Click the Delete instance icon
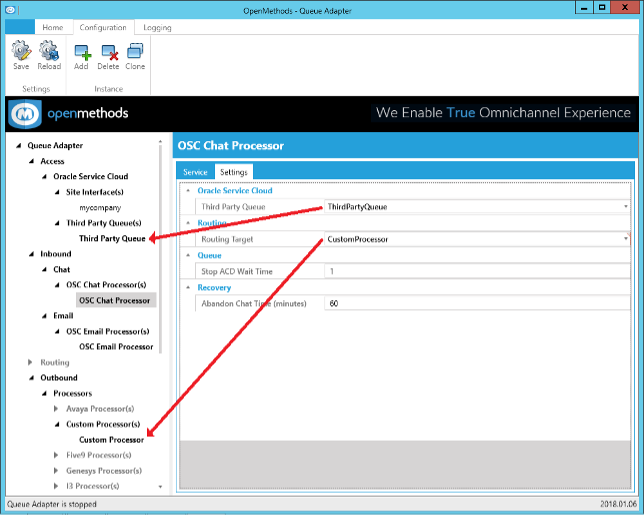644x516 pixels. pos(108,57)
